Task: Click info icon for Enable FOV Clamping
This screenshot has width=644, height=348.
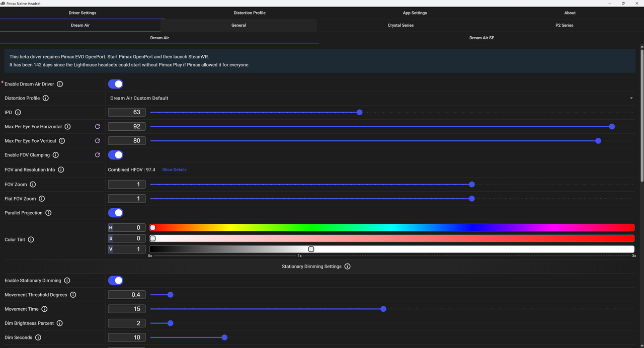Action: pos(55,155)
